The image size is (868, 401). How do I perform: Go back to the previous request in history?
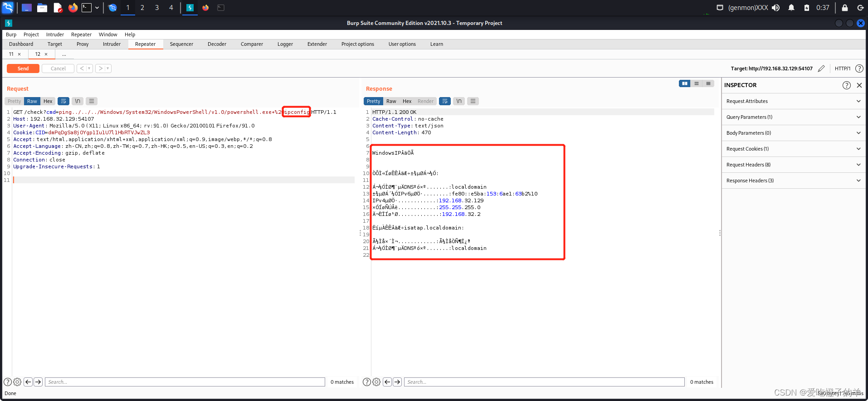pos(82,68)
